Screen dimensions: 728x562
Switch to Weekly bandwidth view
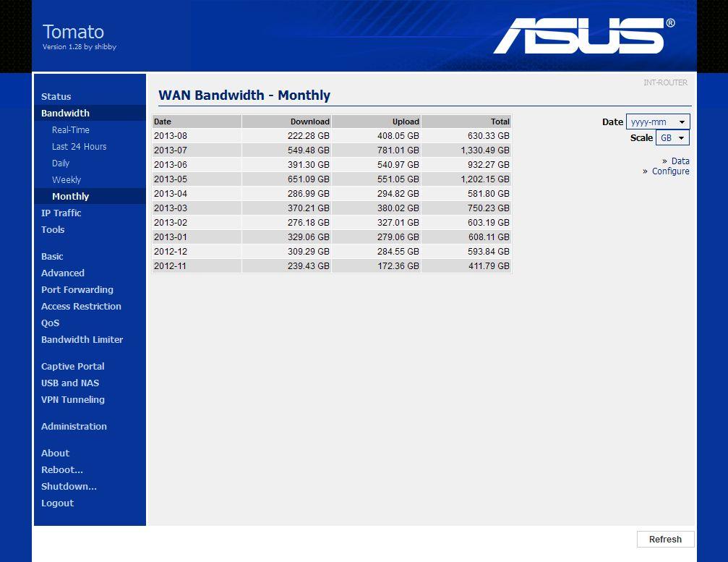pos(67,180)
